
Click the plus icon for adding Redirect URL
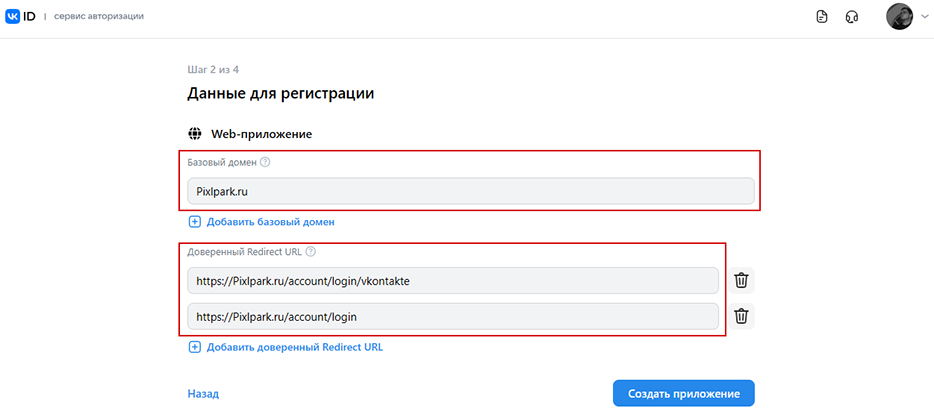[195, 347]
